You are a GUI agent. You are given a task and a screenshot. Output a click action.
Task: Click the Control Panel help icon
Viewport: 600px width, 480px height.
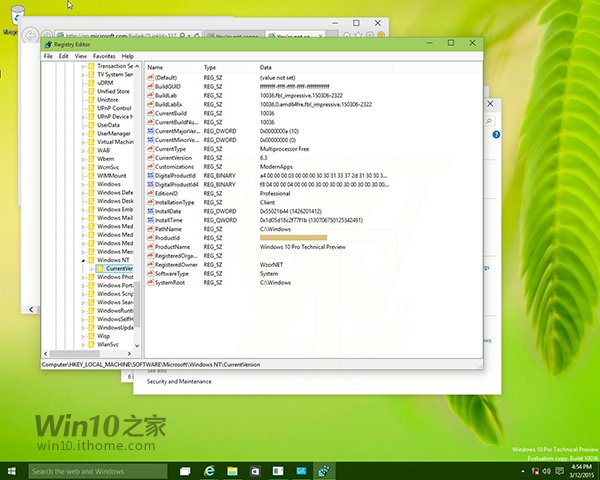[x=496, y=135]
